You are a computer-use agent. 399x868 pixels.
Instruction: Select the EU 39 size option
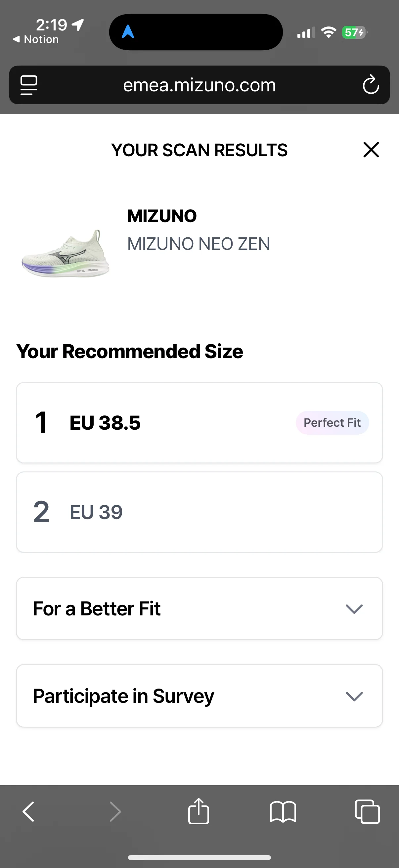tap(199, 512)
